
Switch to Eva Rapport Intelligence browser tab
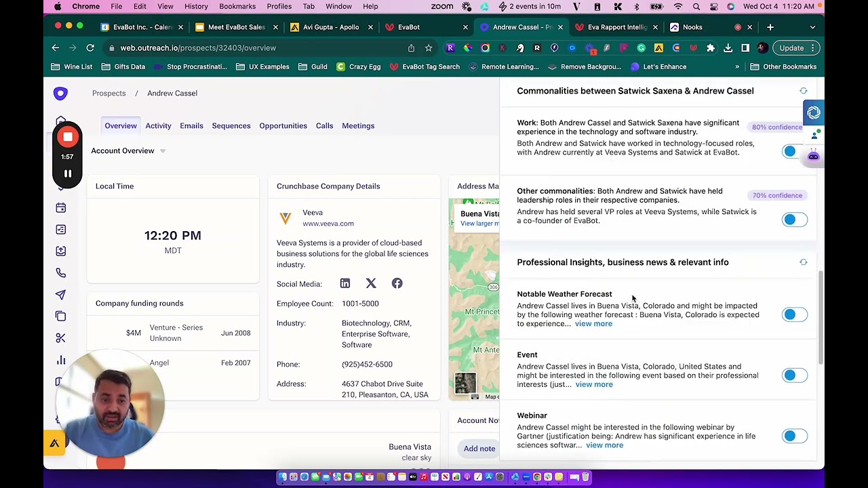pos(617,27)
